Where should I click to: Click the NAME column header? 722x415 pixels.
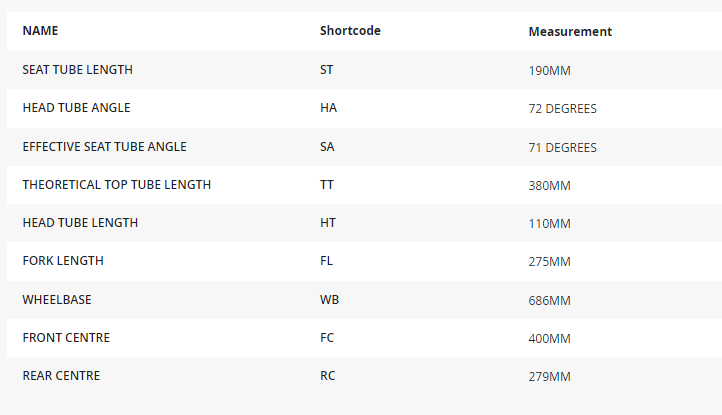pos(40,31)
